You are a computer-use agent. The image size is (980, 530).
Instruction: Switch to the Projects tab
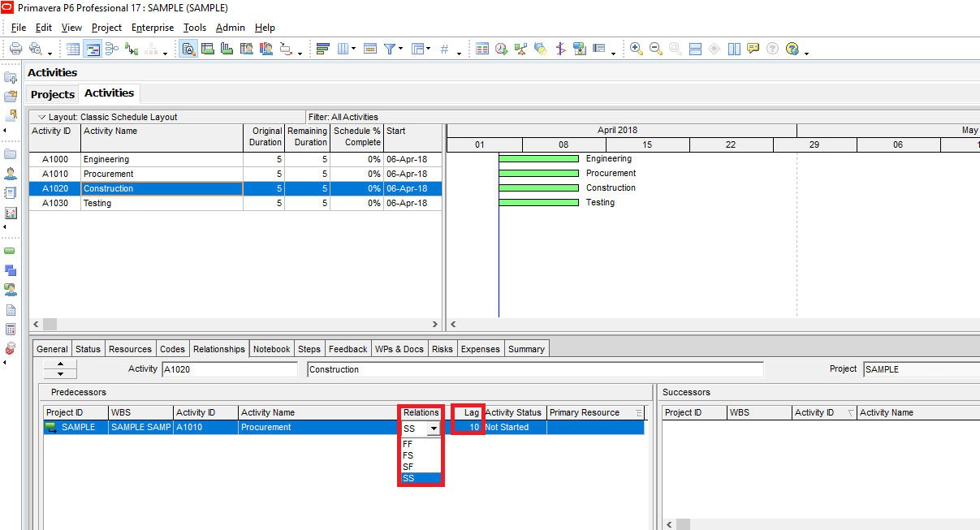[53, 94]
